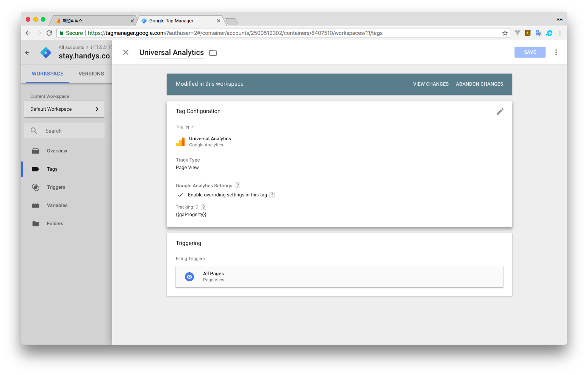
Task: Edit Tag Configuration with the pencil icon
Action: point(500,111)
